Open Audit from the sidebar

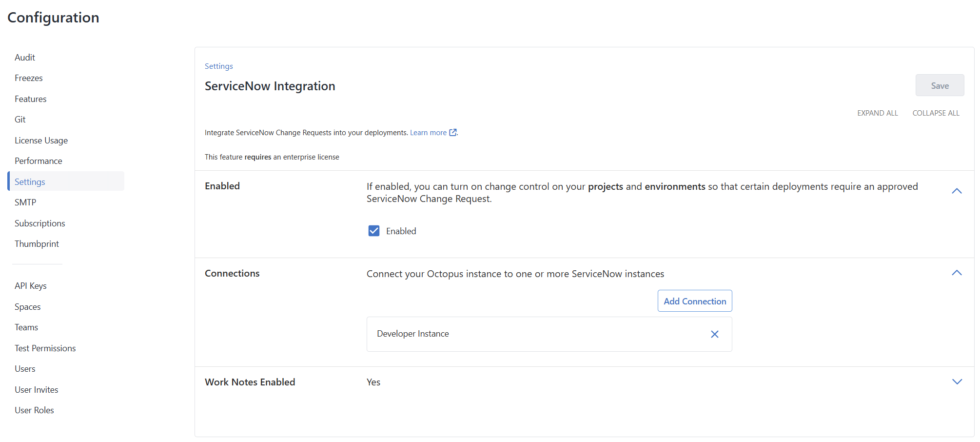pos(25,57)
